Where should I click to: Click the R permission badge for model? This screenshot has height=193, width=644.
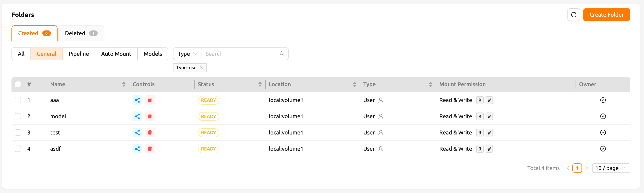pos(480,116)
